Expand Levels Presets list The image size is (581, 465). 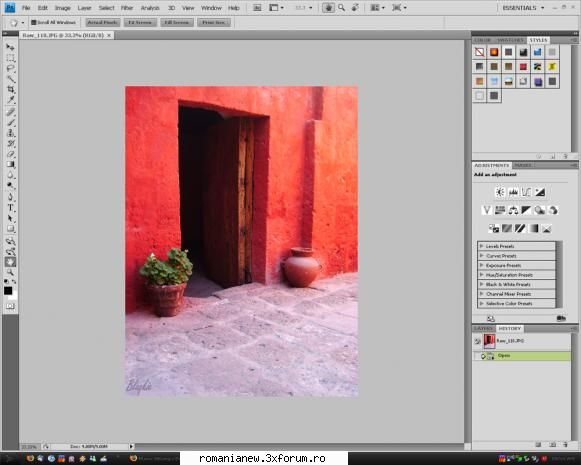coord(482,246)
